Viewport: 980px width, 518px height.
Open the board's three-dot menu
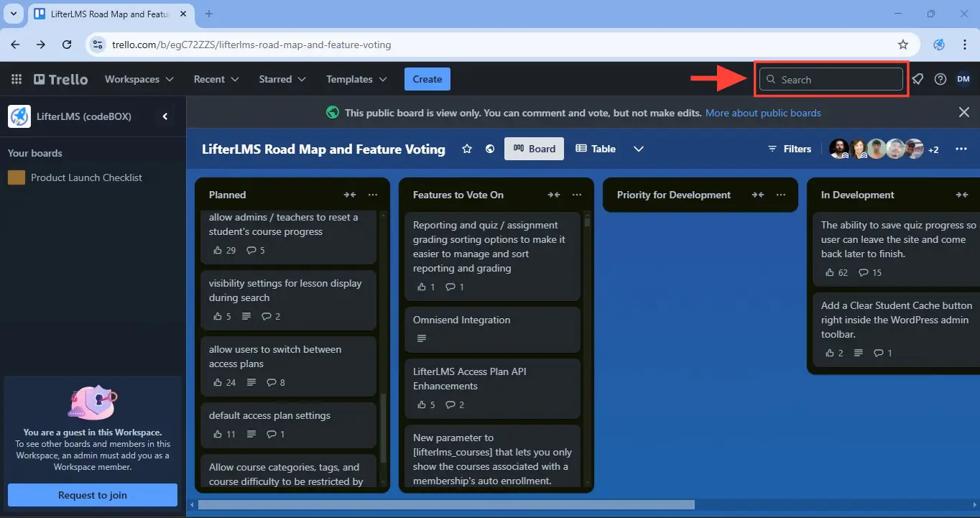point(961,149)
